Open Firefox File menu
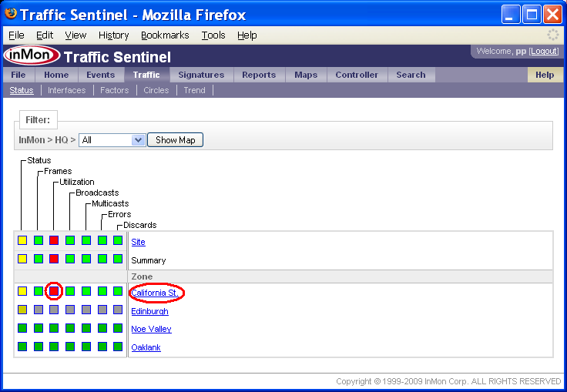This screenshot has height=392, width=567. click(16, 35)
